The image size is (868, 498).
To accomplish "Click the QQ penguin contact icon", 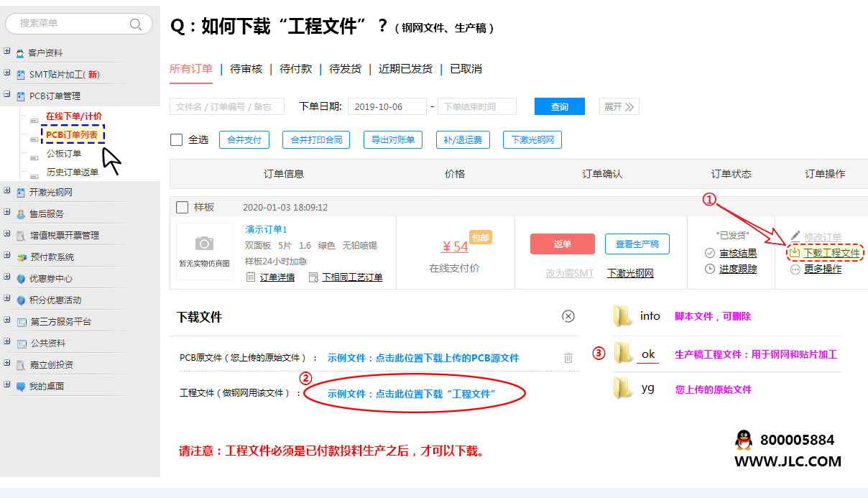I will click(744, 440).
